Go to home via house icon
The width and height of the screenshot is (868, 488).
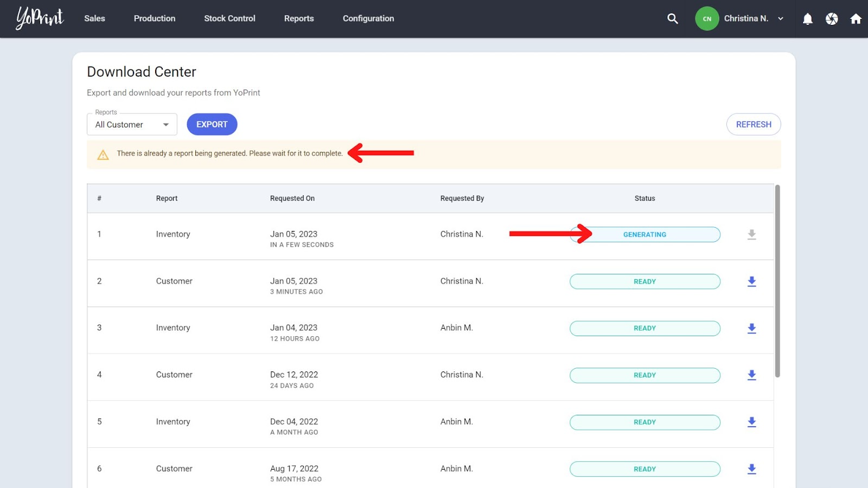(856, 19)
